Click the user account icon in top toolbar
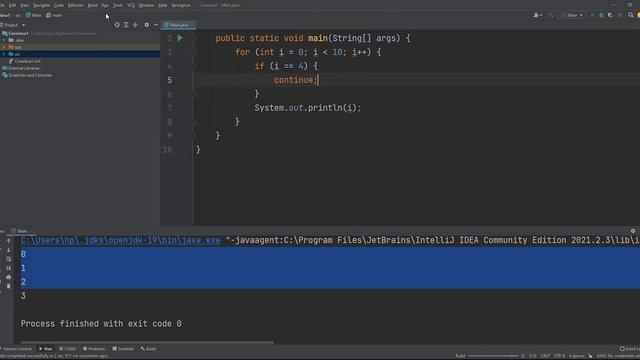 [x=537, y=15]
